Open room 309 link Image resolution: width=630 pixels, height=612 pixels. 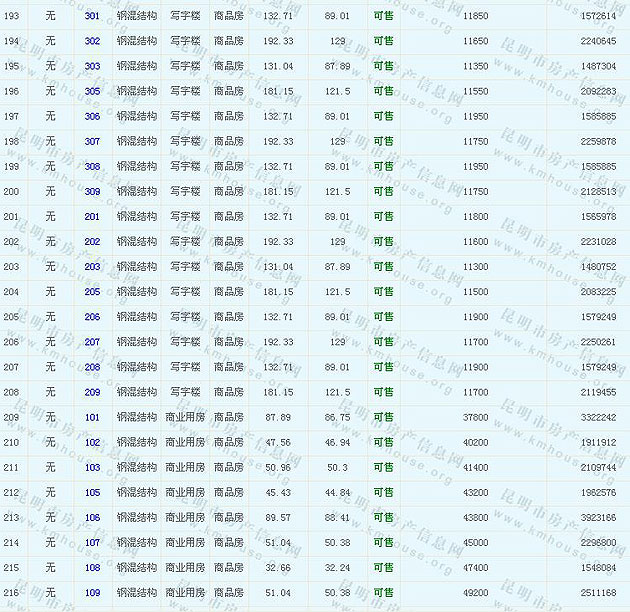(x=92, y=191)
